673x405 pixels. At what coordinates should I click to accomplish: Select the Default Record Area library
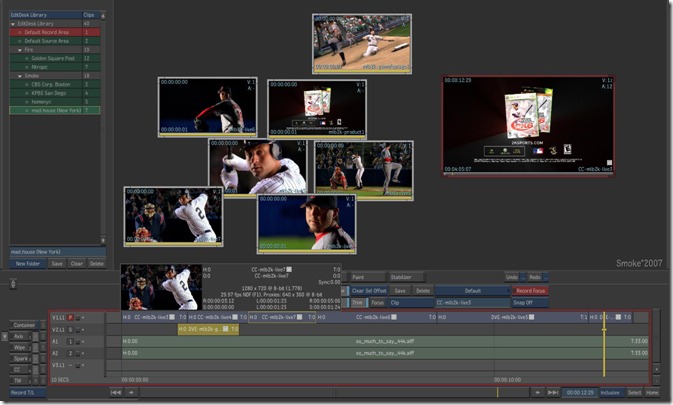pos(55,32)
